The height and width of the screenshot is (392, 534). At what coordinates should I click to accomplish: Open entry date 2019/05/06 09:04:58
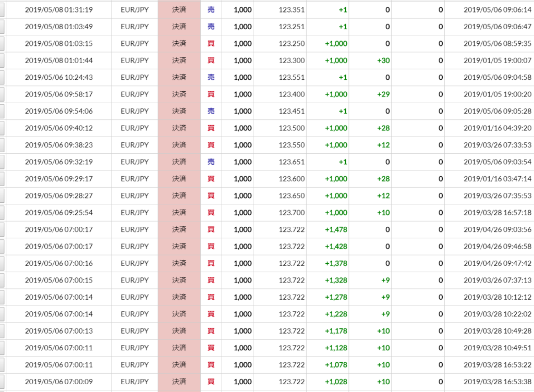point(497,77)
